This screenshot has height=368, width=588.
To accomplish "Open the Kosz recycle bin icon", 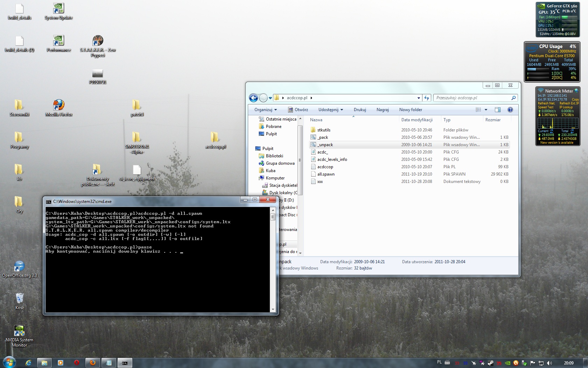I will coord(20,299).
